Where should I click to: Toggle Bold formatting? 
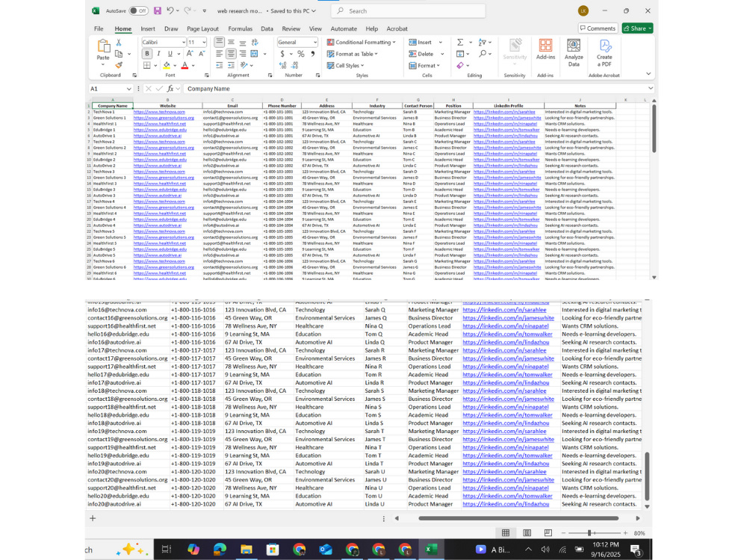[x=147, y=54]
